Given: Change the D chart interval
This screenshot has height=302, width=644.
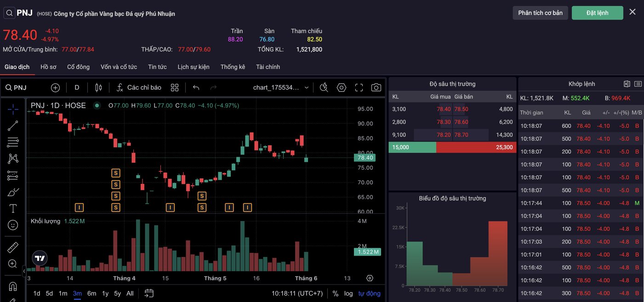Looking at the screenshot, I should (77, 87).
